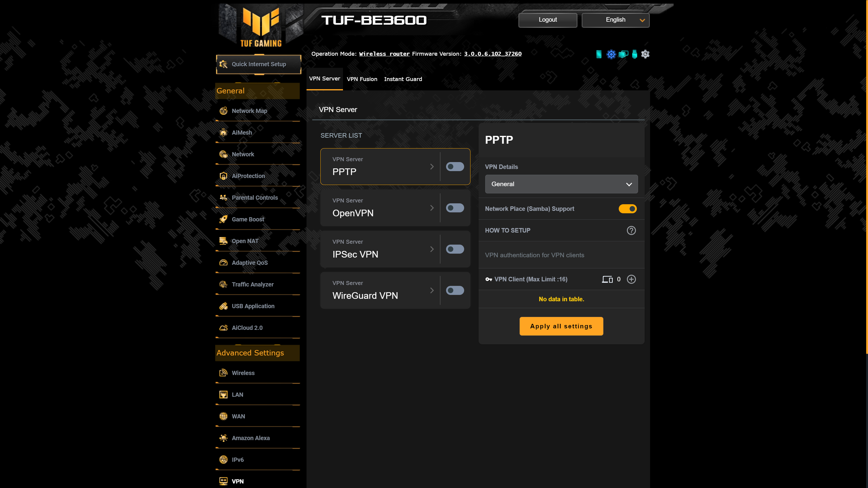The width and height of the screenshot is (868, 488).
Task: Click the Adaptive QoS icon
Action: 224,262
